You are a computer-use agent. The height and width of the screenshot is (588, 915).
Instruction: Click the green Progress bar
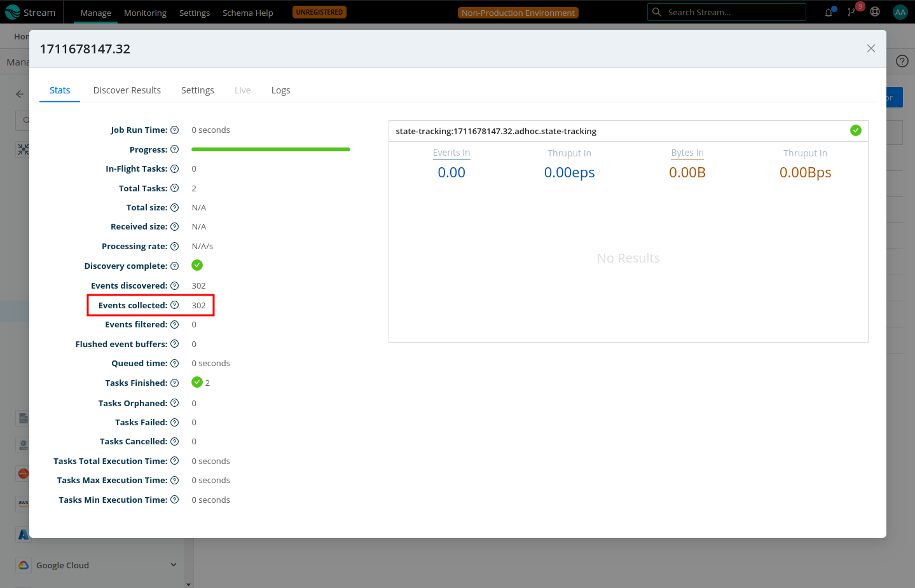(x=270, y=149)
